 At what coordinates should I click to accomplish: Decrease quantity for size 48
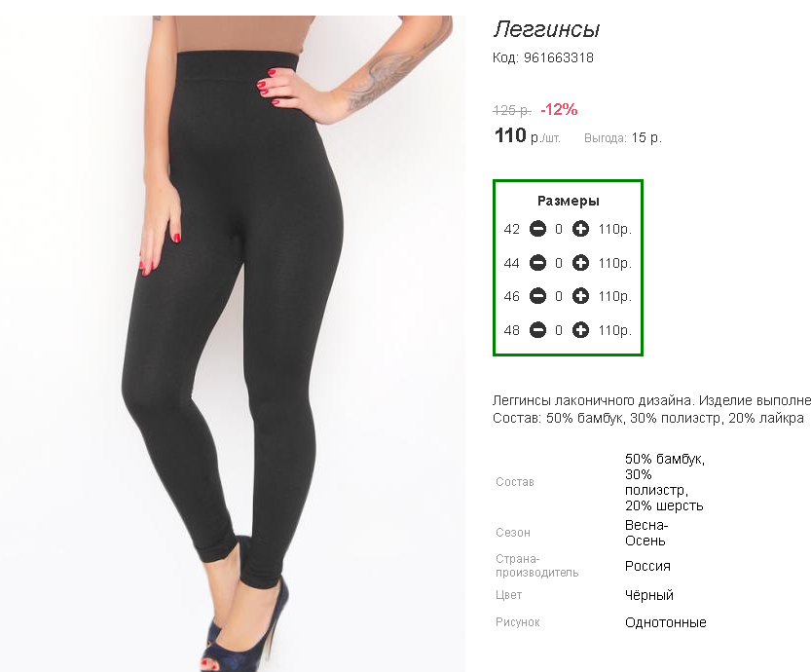click(537, 330)
